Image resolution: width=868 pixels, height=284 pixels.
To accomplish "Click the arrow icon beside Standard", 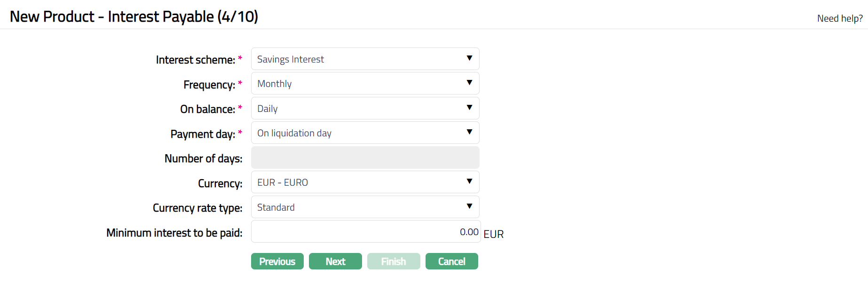I will (x=469, y=206).
